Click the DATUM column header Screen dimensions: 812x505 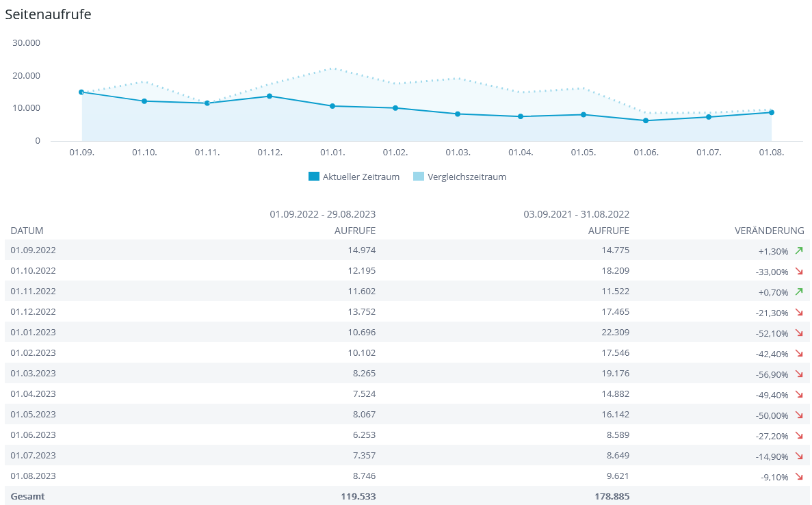(27, 231)
